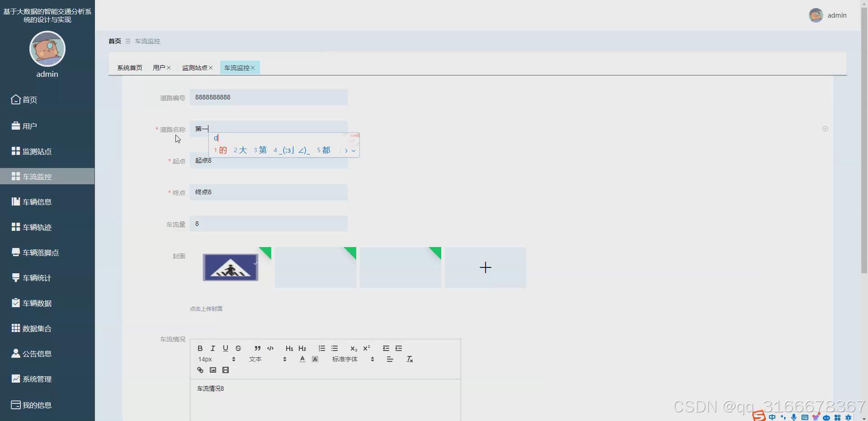Viewport: 868px width, 421px height.
Task: Open 数据集合 in the sidebar
Action: tap(47, 328)
